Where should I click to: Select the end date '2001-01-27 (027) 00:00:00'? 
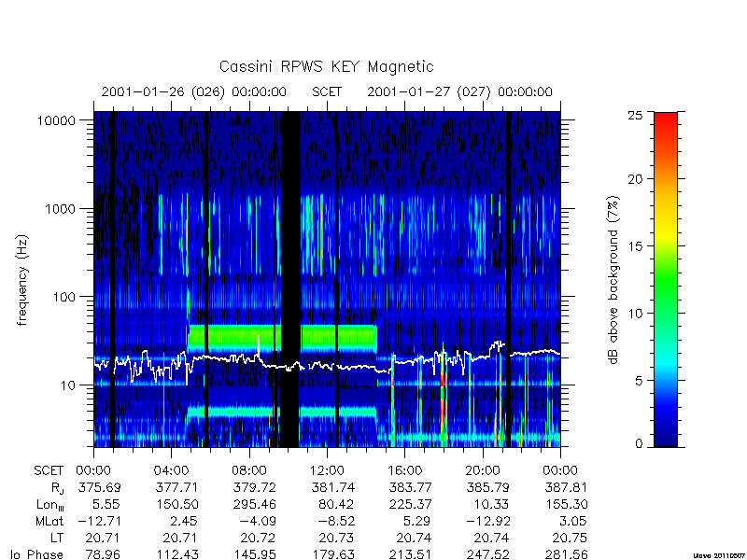tap(459, 91)
